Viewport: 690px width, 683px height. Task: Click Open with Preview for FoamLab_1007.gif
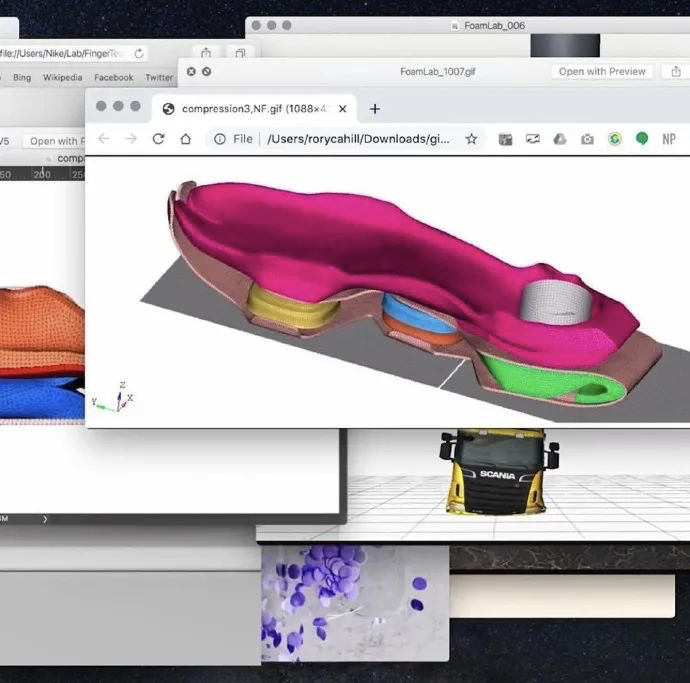coord(602,71)
